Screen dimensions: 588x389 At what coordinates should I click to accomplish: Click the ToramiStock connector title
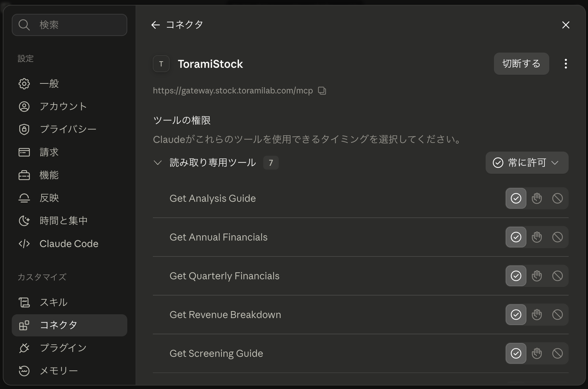210,64
